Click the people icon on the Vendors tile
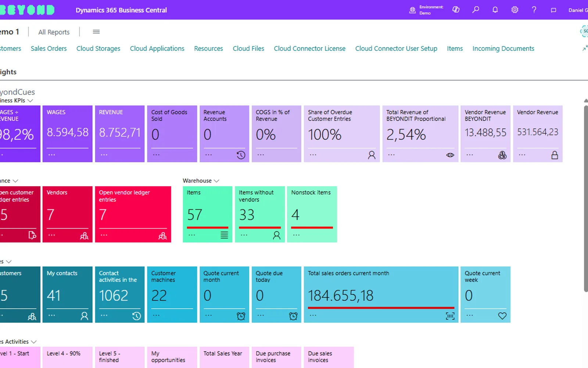This screenshot has height=368, width=588. (x=84, y=236)
